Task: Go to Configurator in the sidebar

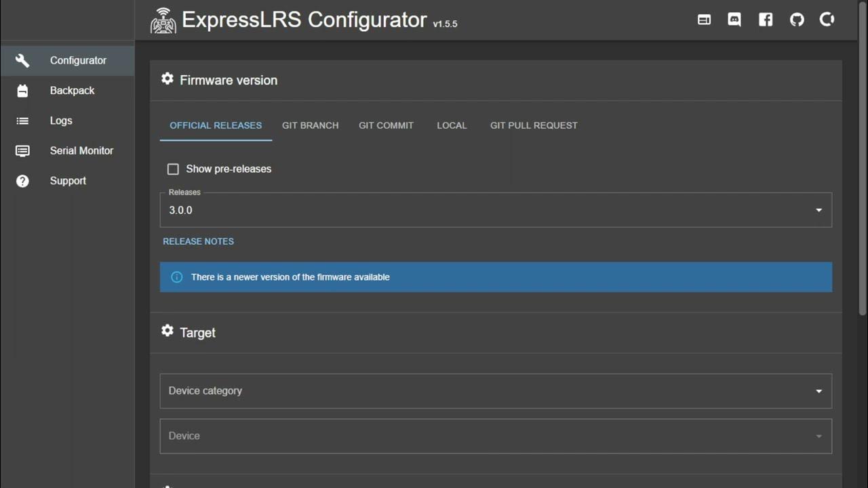Action: [78, 60]
